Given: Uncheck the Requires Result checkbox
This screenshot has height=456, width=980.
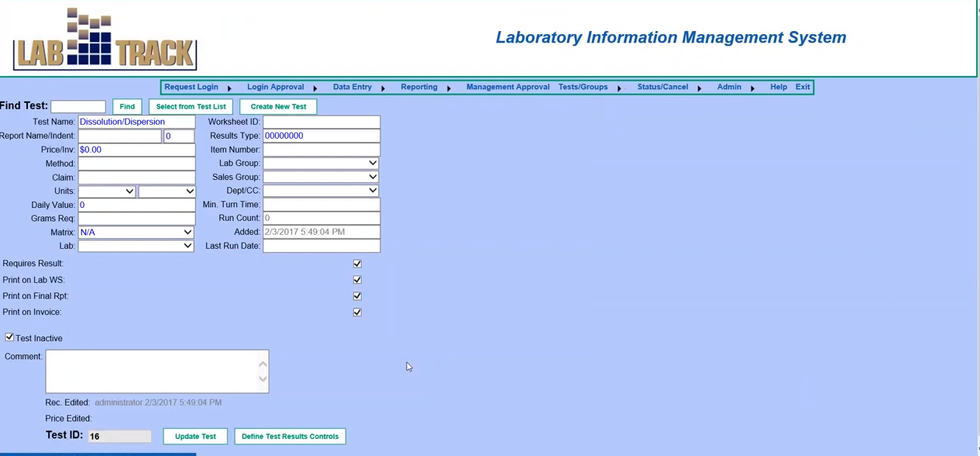Looking at the screenshot, I should tap(357, 263).
